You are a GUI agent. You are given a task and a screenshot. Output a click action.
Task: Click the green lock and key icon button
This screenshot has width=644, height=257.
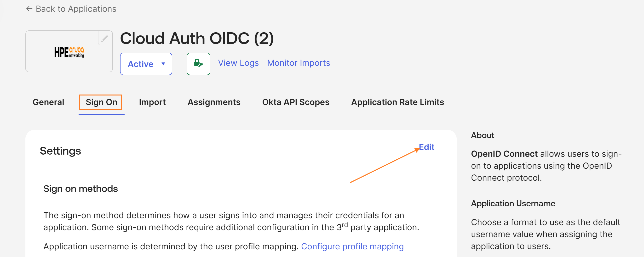pos(198,64)
